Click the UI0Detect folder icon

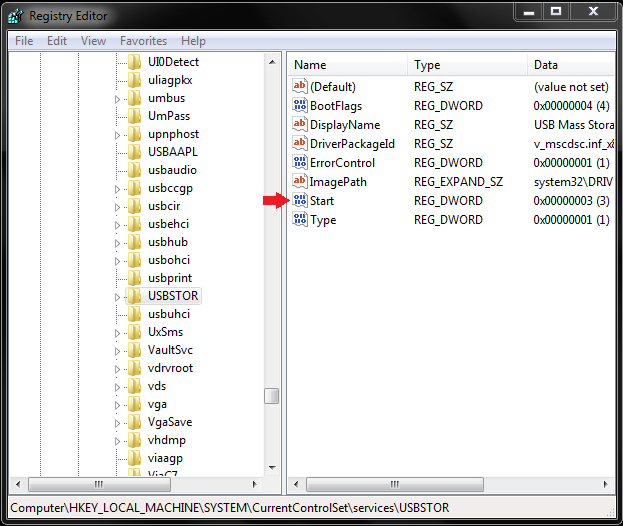tap(134, 62)
